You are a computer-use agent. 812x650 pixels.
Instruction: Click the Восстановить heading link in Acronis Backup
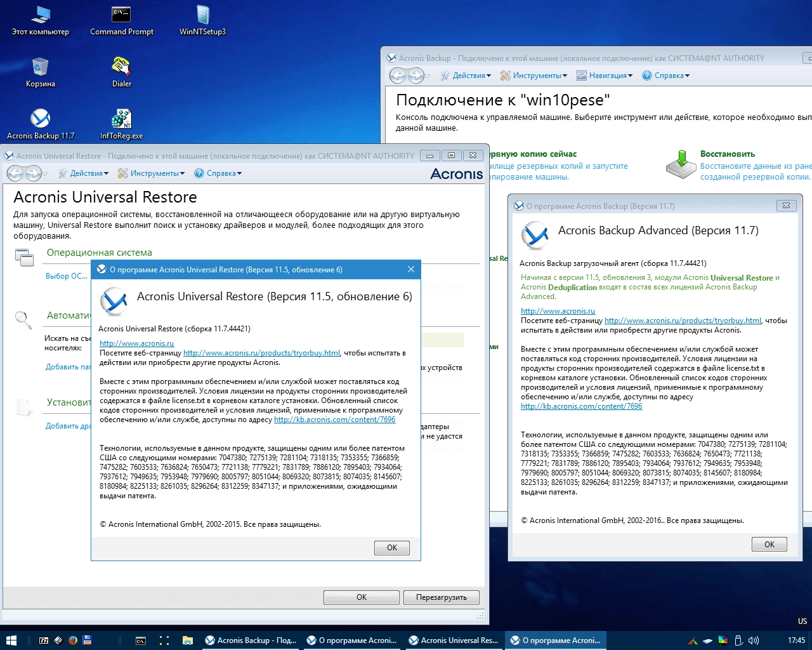click(x=727, y=154)
